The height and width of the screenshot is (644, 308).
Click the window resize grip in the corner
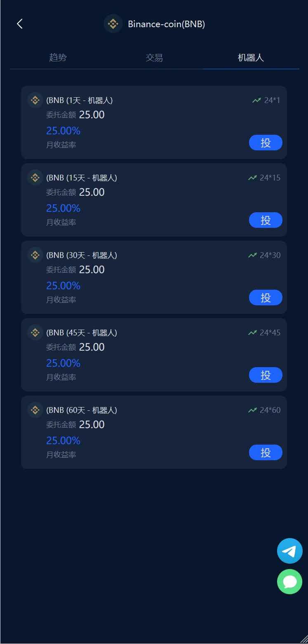pos(304,639)
